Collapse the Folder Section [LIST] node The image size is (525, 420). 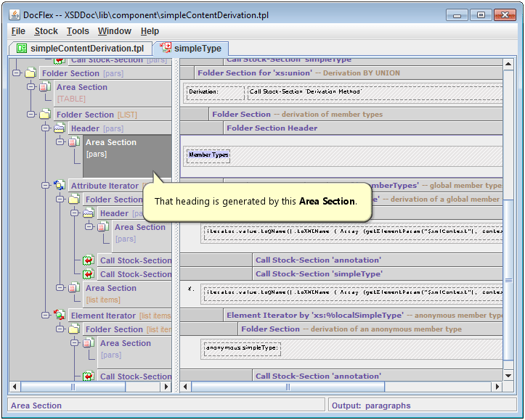click(31, 115)
